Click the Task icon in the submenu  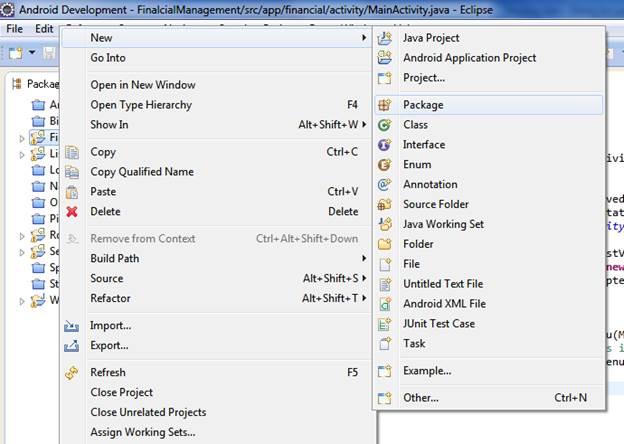coord(384,343)
